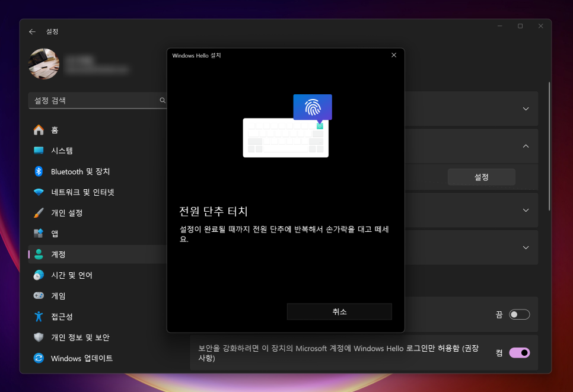Viewport: 573px width, 392px height.
Task: Select 시간 및 언어 item
Action: point(97,275)
